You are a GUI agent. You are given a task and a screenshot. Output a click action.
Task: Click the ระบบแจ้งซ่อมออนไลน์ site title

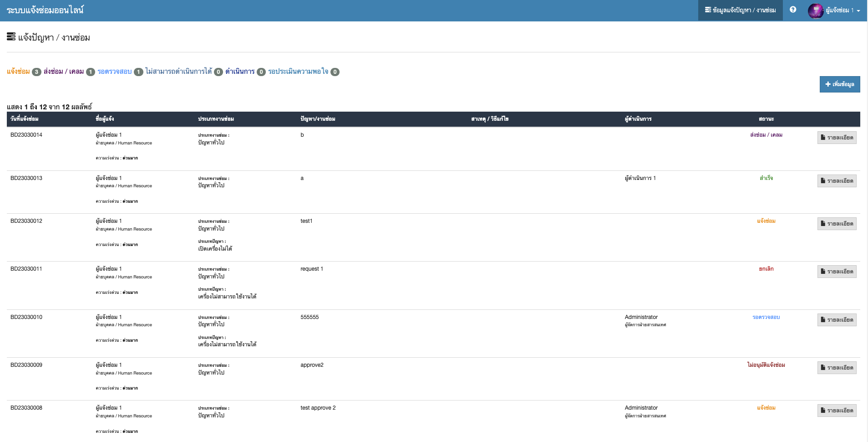point(45,10)
